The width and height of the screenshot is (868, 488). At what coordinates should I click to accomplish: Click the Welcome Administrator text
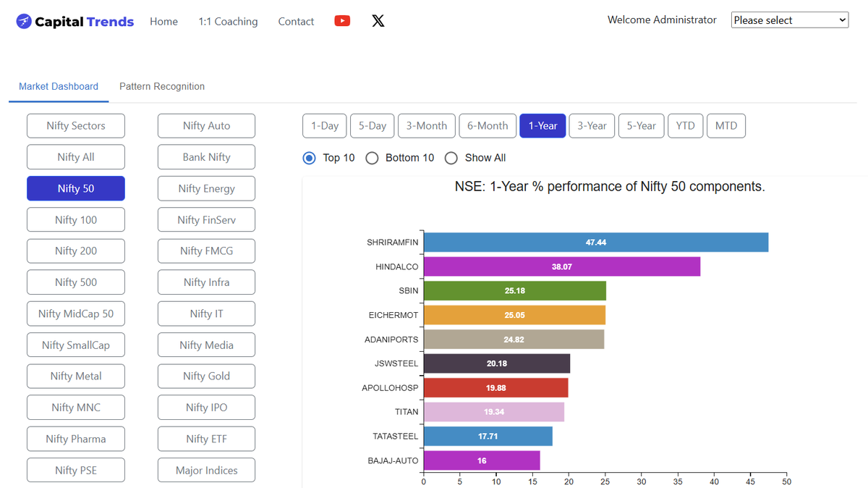coord(662,20)
